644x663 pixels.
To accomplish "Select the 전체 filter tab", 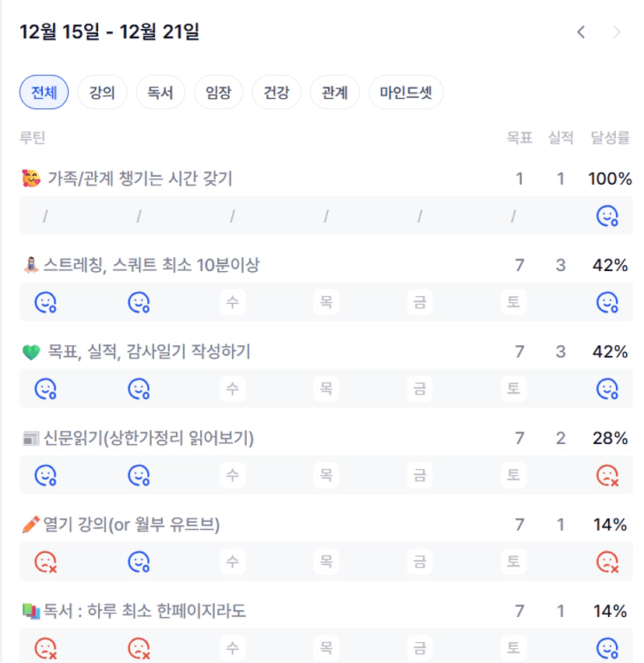I will pos(44,93).
